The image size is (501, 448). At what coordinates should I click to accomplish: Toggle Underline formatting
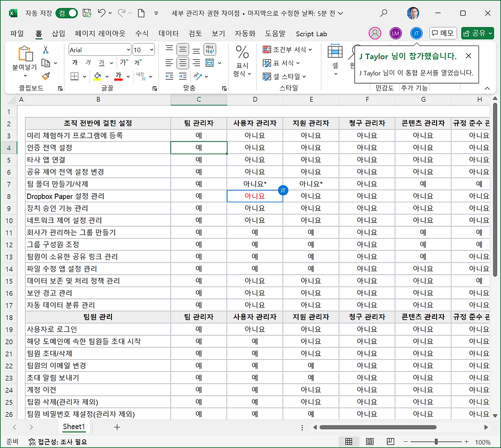102,63
